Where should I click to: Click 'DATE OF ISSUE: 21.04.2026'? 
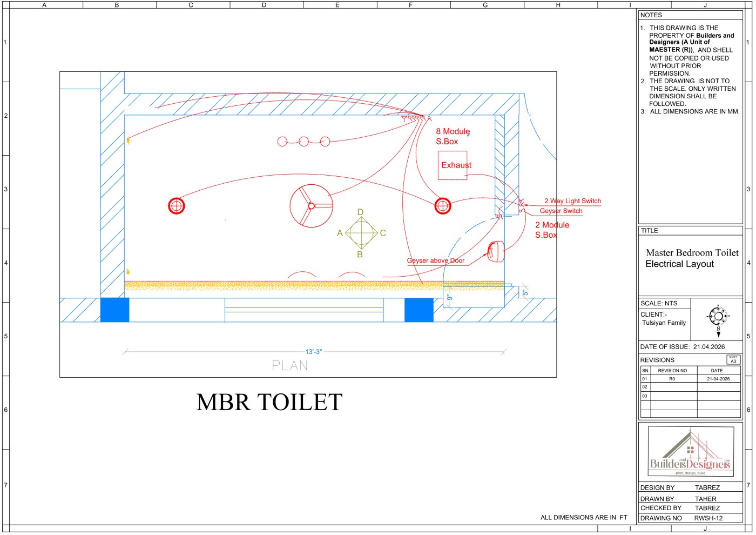[683, 347]
